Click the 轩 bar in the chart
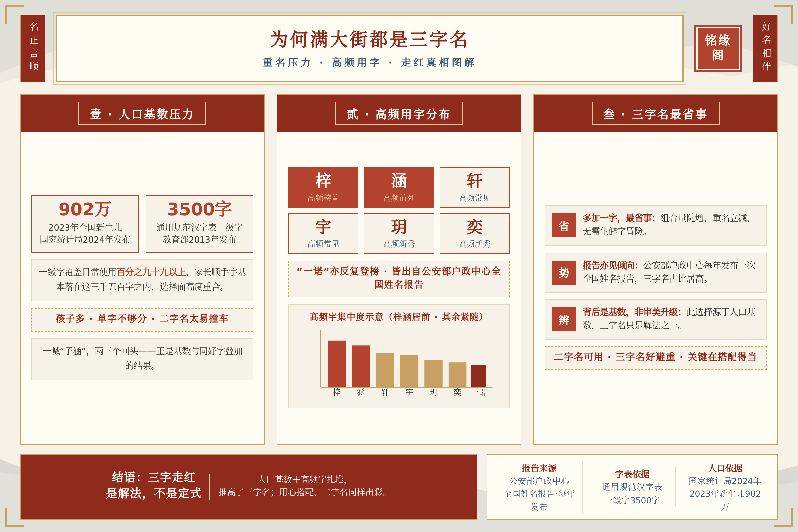 pos(385,370)
